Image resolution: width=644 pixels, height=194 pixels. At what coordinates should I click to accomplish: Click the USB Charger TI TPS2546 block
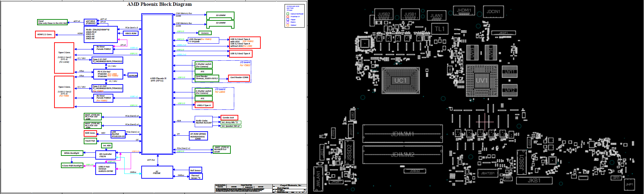(x=204, y=40)
